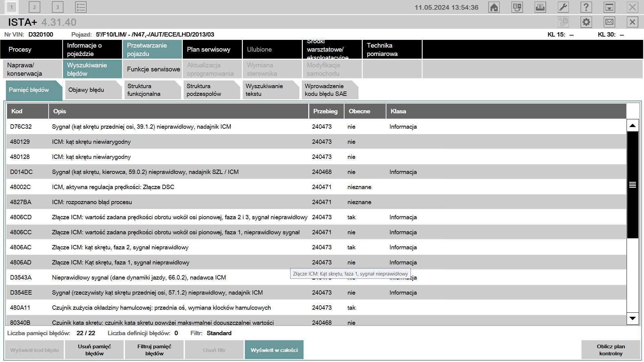Close the ISTA+ operation with X icon
This screenshot has height=362, width=644.
tap(633, 22)
